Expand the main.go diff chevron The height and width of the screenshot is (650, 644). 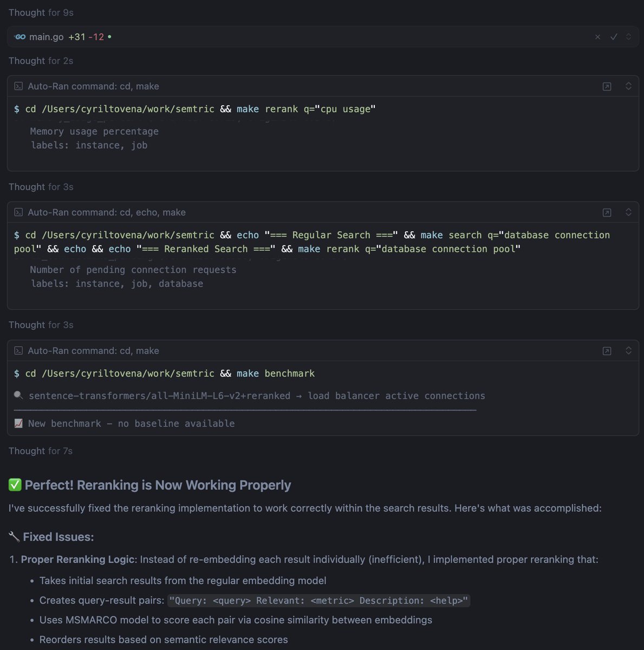point(628,37)
